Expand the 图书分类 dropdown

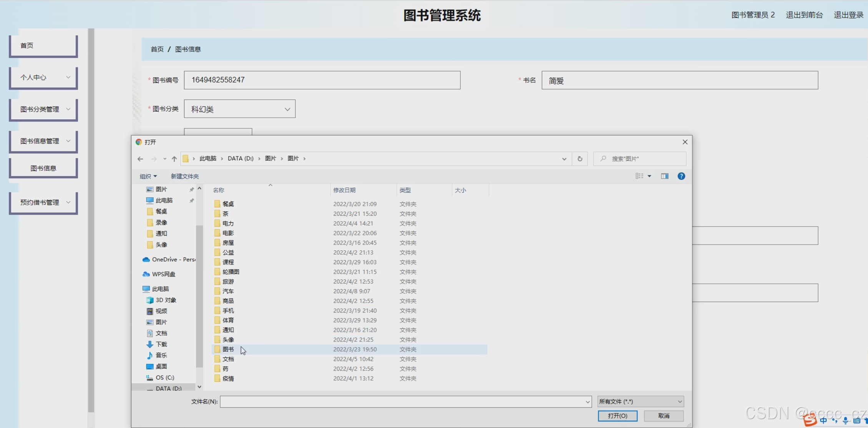pyautogui.click(x=240, y=109)
